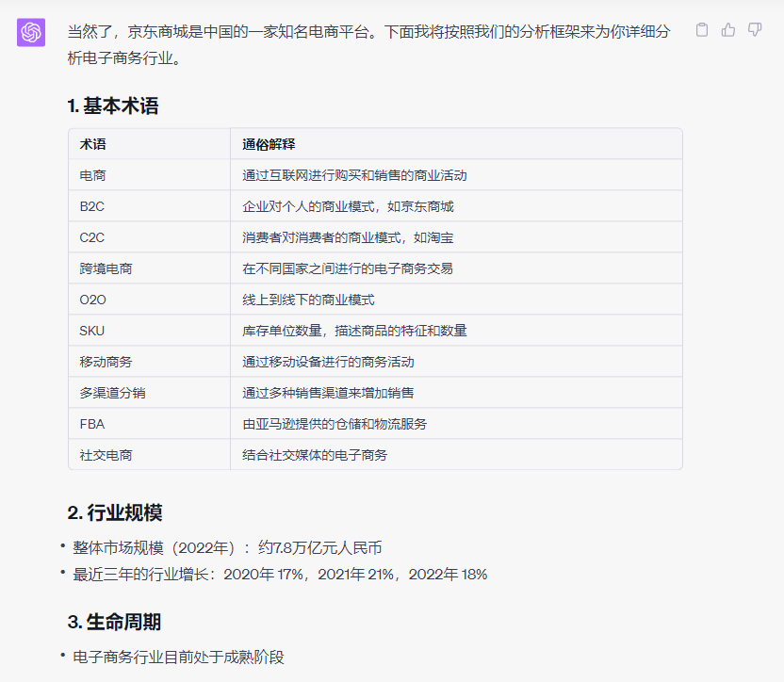784x682 pixels.
Task: Give the response a thumbs up
Action: point(728,30)
